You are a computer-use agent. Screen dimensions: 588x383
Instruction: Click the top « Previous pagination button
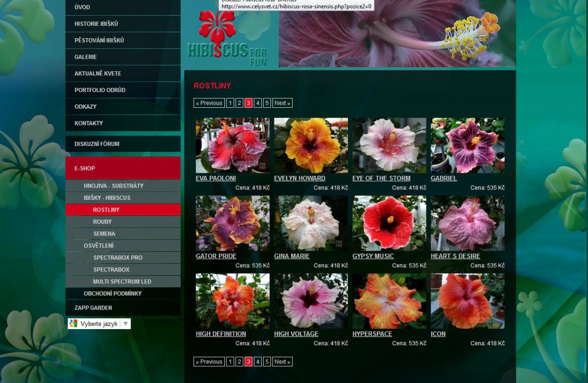pos(209,103)
